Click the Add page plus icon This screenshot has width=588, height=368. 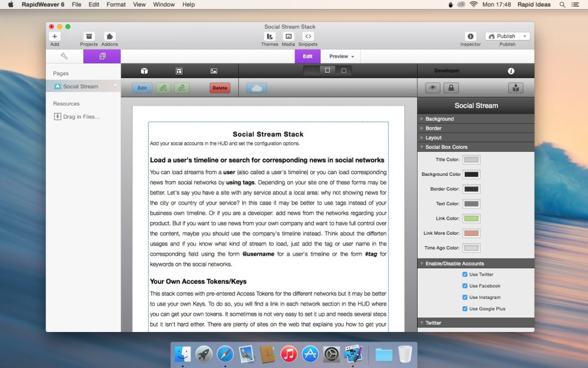[x=55, y=37]
